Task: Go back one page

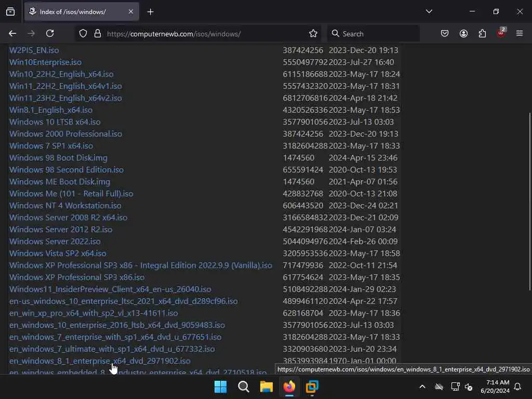Action: tap(12, 33)
